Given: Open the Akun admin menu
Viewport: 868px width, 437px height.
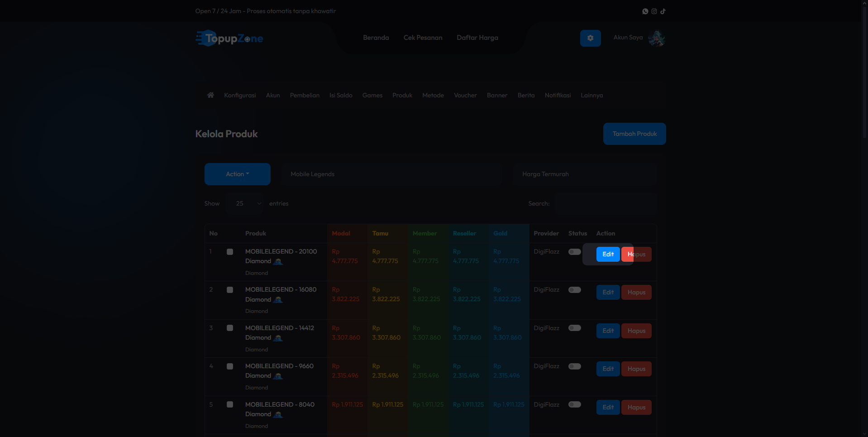Looking at the screenshot, I should coord(273,95).
